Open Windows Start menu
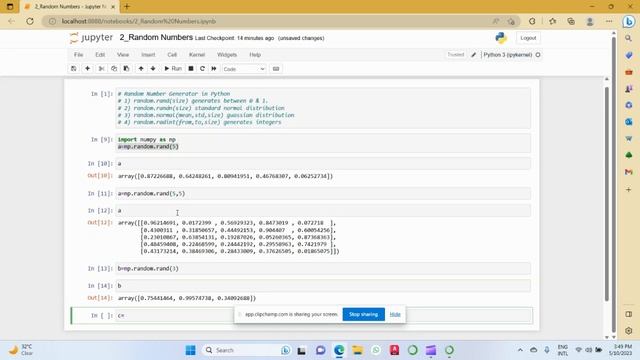 coord(190,350)
